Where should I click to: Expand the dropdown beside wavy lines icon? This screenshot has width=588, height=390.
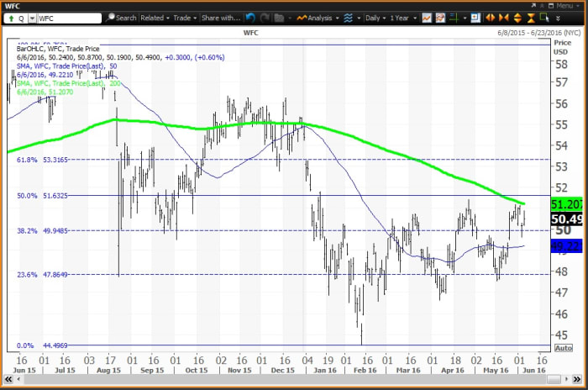pos(359,18)
